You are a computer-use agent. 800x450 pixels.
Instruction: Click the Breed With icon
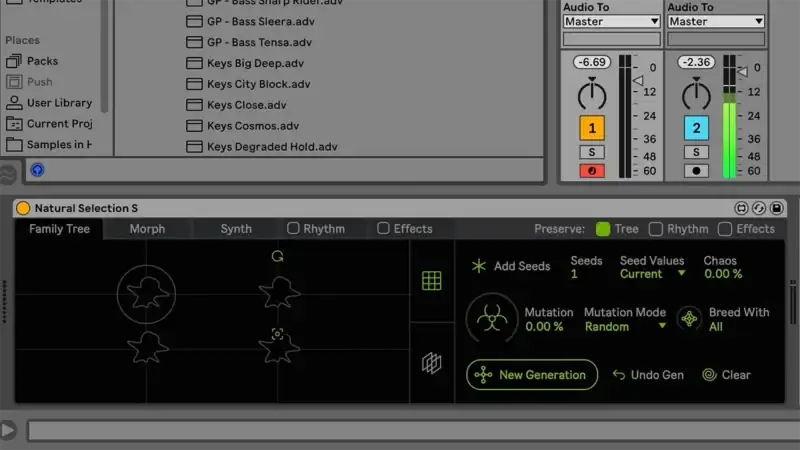coord(689,318)
